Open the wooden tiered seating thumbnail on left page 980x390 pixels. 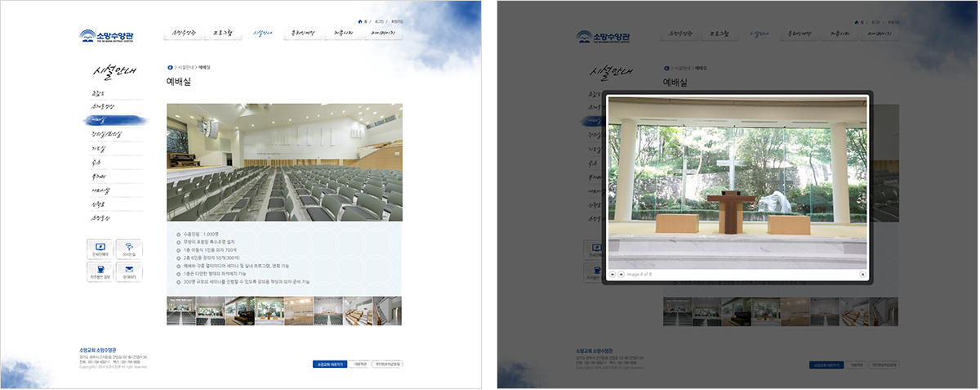358,311
